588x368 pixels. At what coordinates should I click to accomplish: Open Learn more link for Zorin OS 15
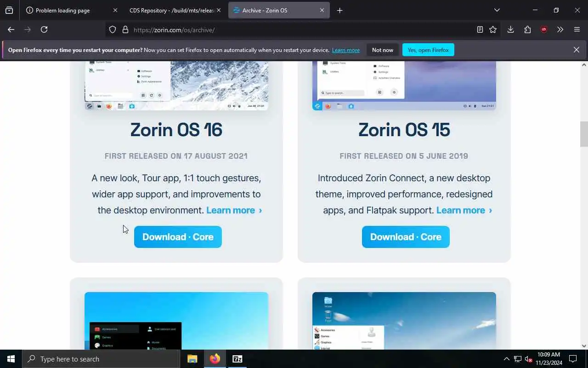(x=464, y=210)
